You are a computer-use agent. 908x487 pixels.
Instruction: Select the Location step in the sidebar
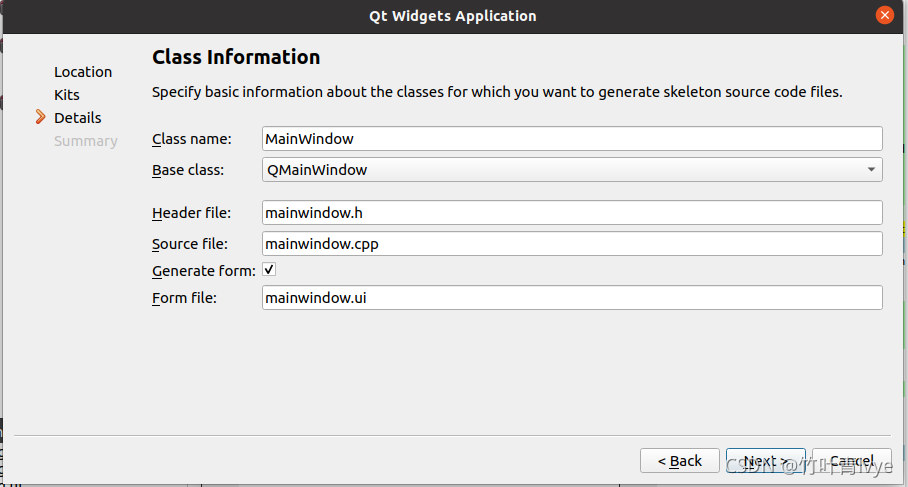(x=83, y=72)
